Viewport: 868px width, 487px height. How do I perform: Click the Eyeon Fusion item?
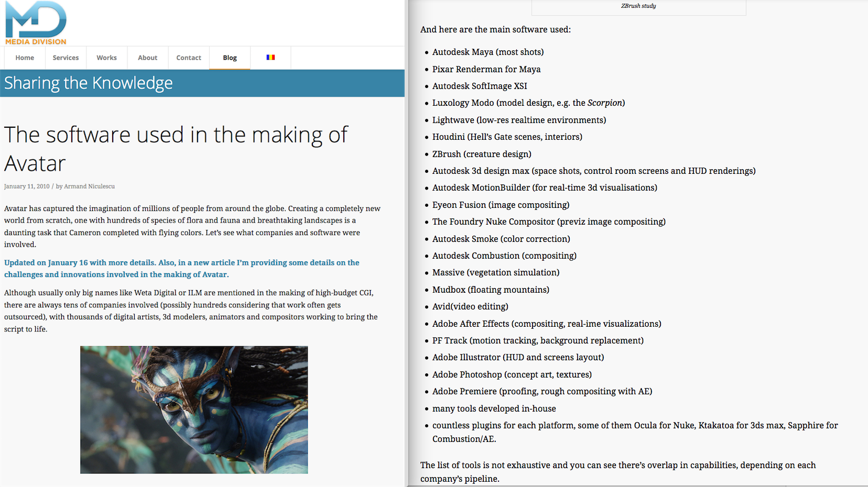pyautogui.click(x=501, y=205)
